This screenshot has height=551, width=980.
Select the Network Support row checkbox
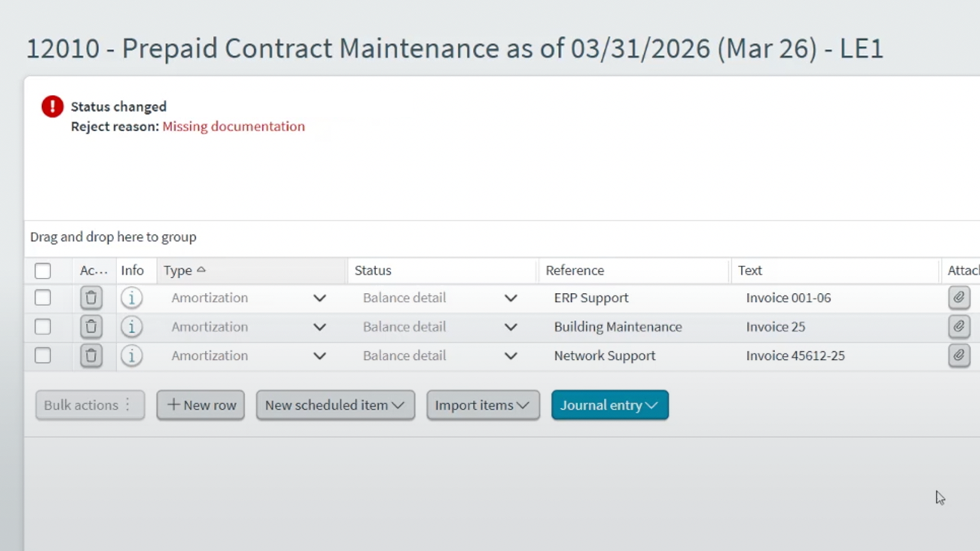tap(43, 356)
